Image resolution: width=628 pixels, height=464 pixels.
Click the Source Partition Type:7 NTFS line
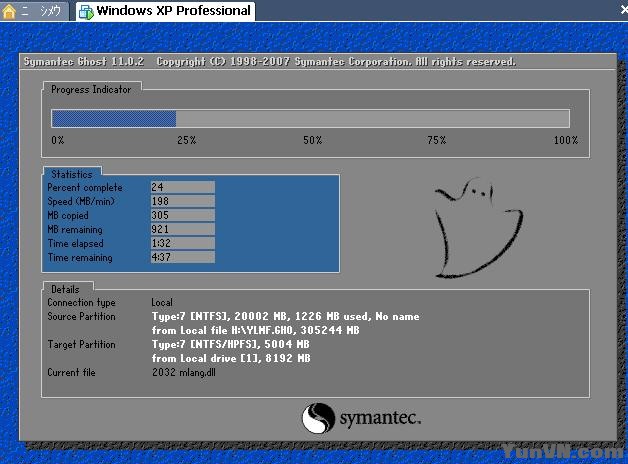pyautogui.click(x=285, y=316)
